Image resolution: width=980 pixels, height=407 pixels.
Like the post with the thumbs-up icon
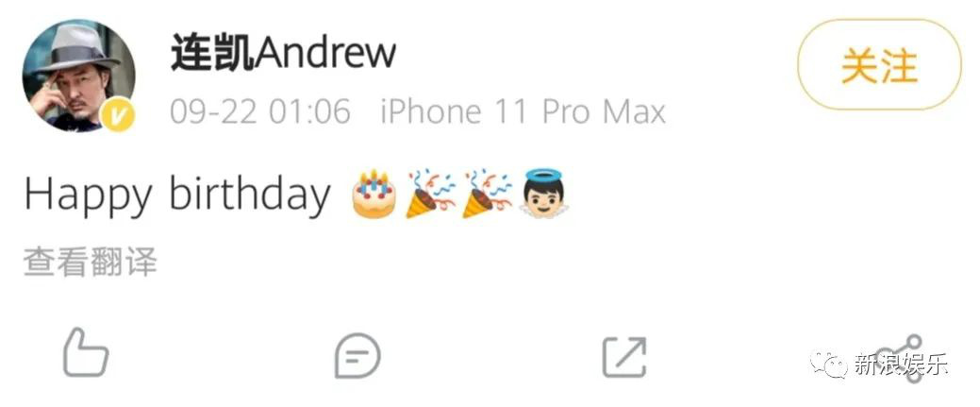pos(86,353)
